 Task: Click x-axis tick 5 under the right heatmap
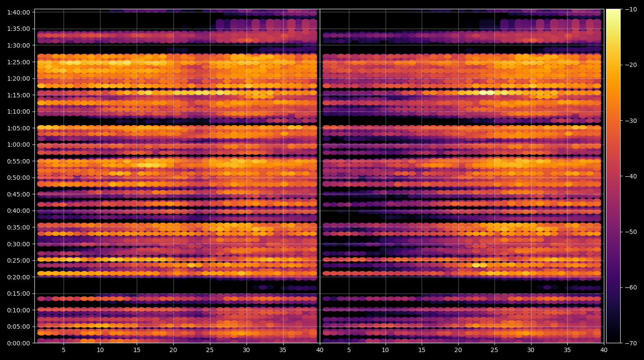(x=349, y=350)
